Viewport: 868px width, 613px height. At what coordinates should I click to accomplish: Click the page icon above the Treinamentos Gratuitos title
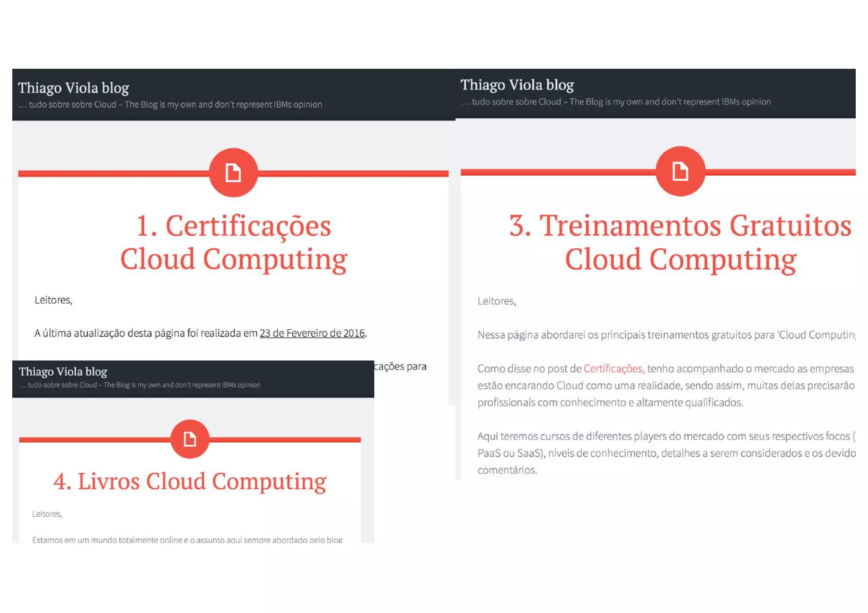[680, 171]
